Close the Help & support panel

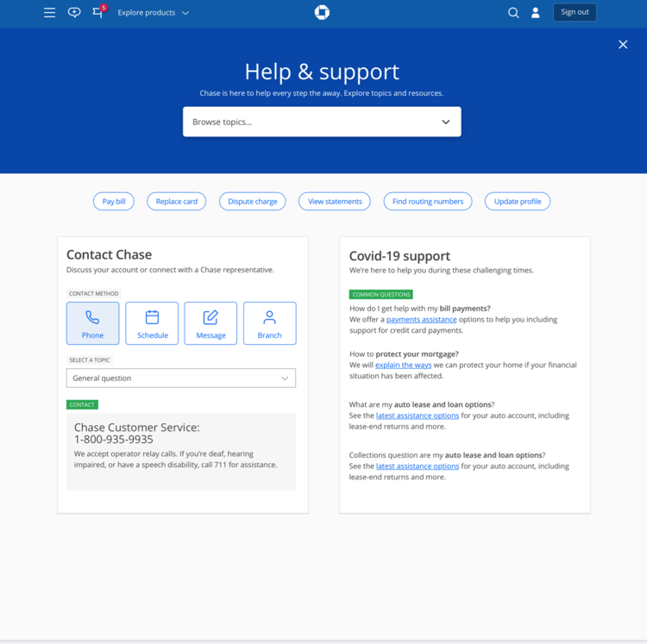tap(623, 45)
